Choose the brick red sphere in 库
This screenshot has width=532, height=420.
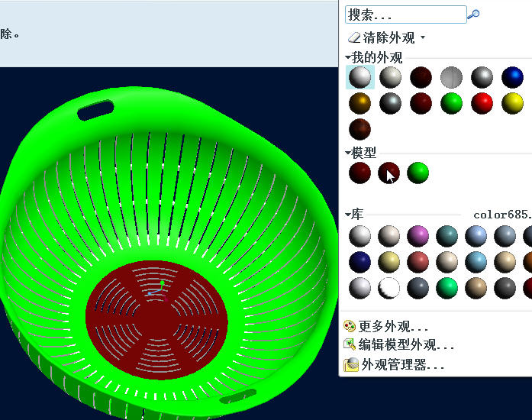coord(418,262)
